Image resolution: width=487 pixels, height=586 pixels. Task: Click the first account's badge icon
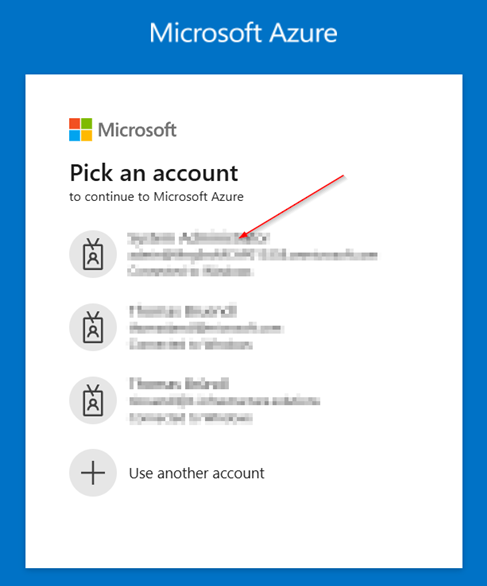coord(93,254)
